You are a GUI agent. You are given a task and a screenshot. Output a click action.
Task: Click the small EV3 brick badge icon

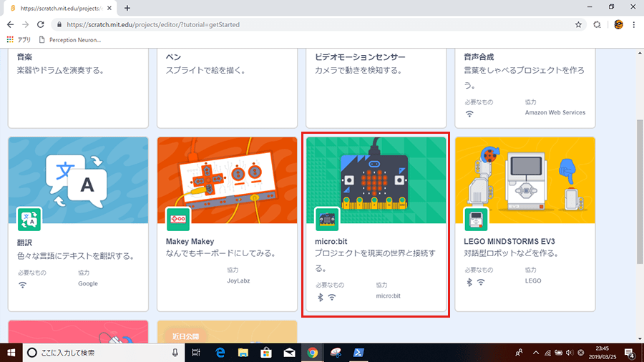click(x=476, y=219)
